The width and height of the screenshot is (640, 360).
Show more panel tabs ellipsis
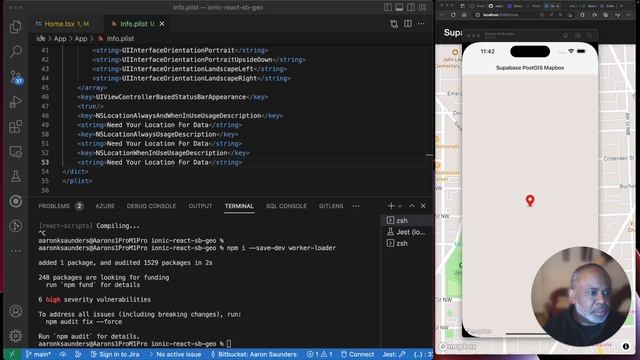[356, 206]
